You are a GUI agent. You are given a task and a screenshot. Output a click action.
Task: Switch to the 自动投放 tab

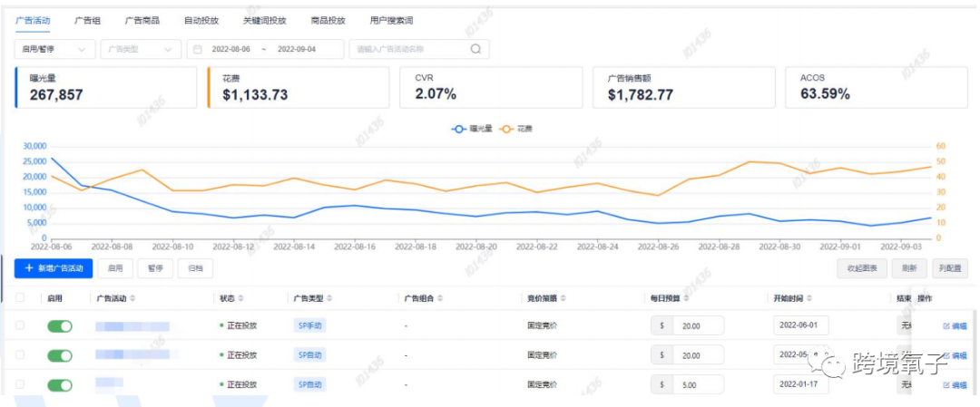[x=201, y=21]
